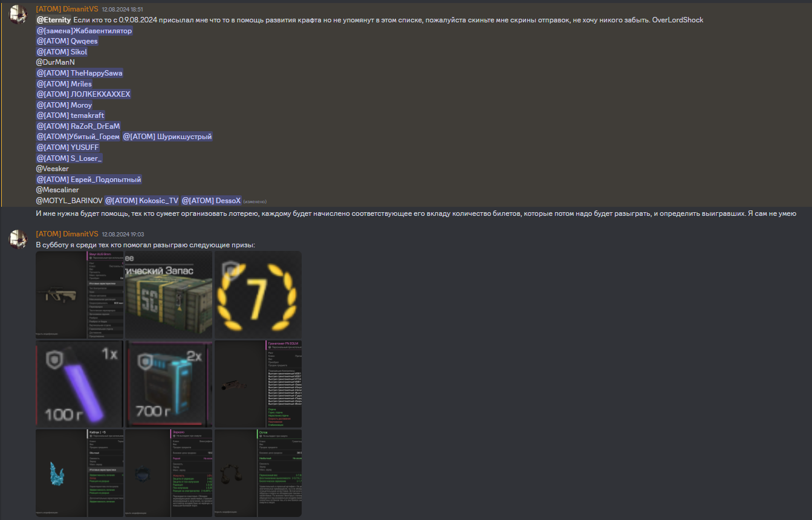
Task: Open avatar of the 19:03 DimanitVS message
Action: pyautogui.click(x=18, y=239)
